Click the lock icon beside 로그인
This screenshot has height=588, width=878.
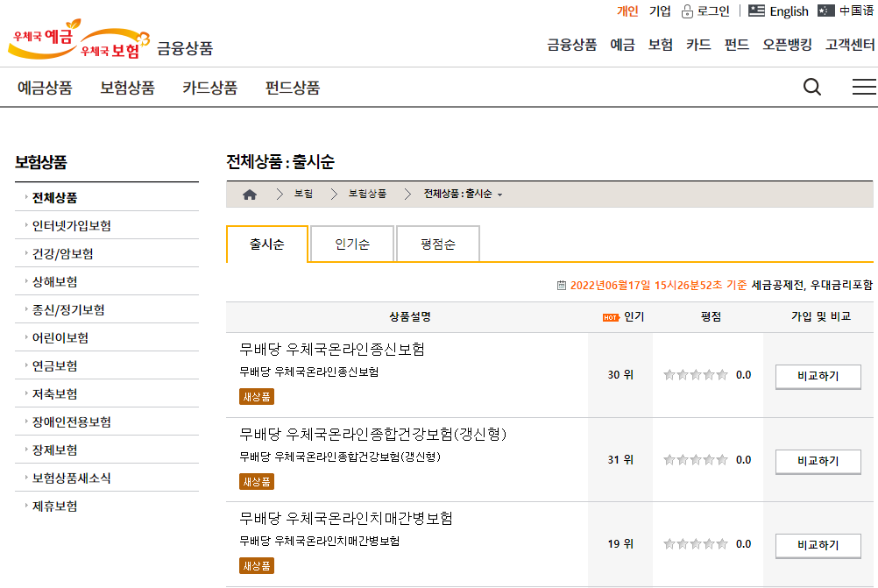687,11
